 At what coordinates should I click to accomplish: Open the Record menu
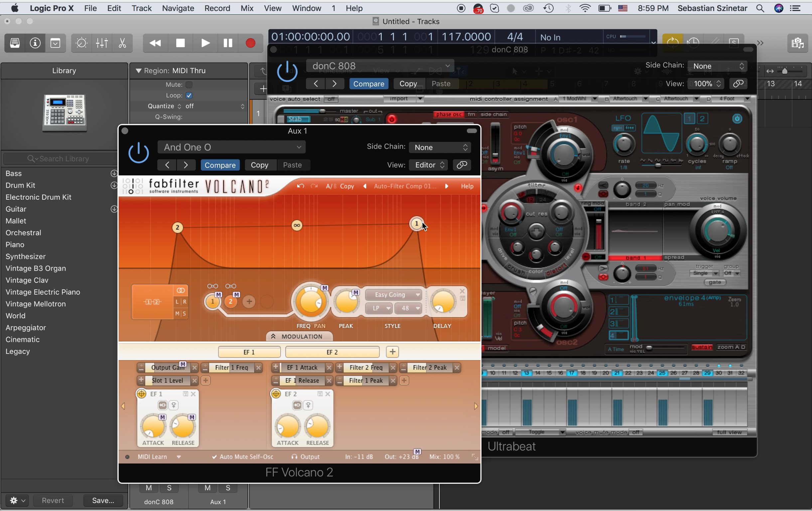point(217,8)
